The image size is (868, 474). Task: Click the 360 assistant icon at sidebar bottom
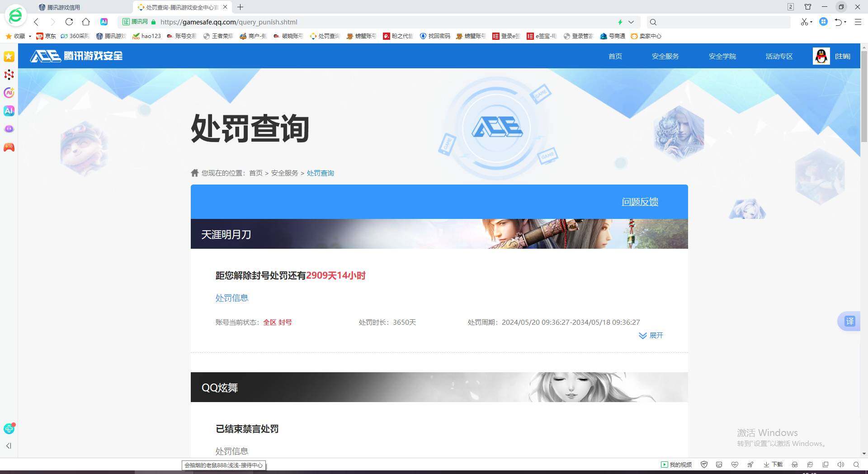(x=9, y=428)
